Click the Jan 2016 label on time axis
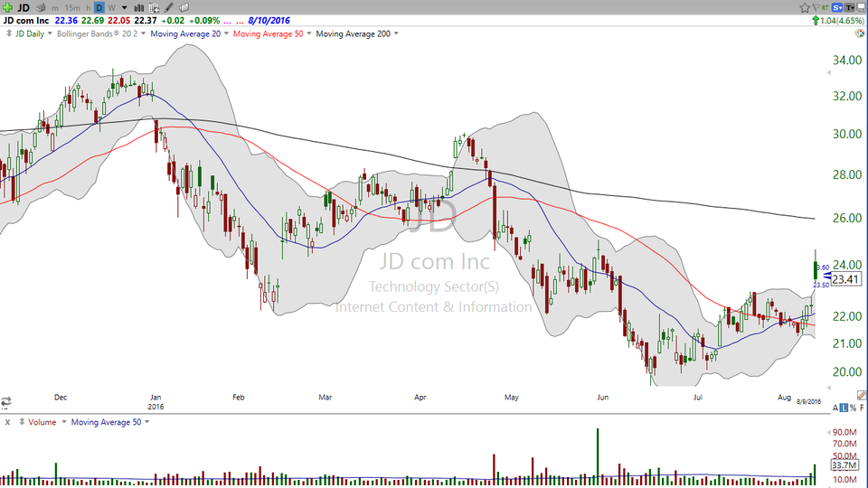The width and height of the screenshot is (868, 488). [156, 401]
